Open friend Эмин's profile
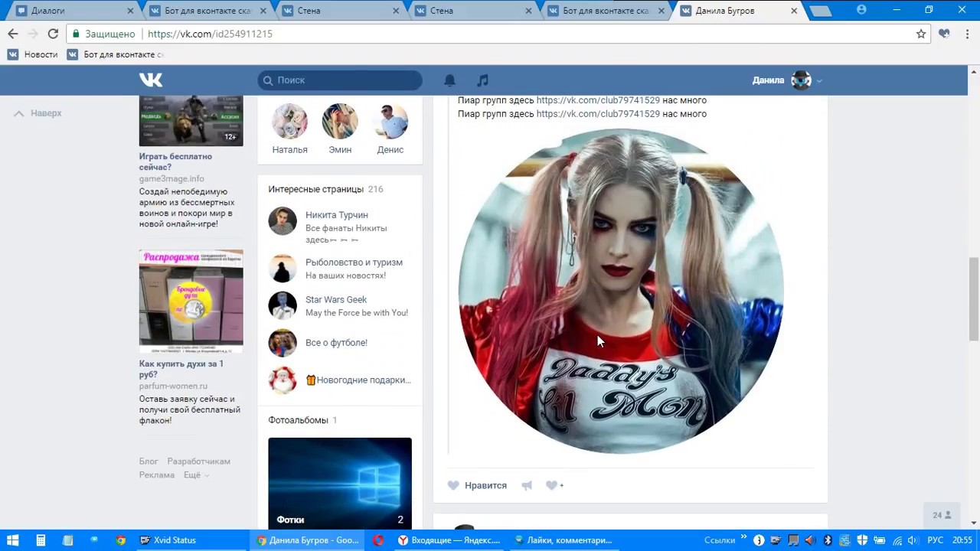This screenshot has width=980, height=551. click(x=340, y=129)
